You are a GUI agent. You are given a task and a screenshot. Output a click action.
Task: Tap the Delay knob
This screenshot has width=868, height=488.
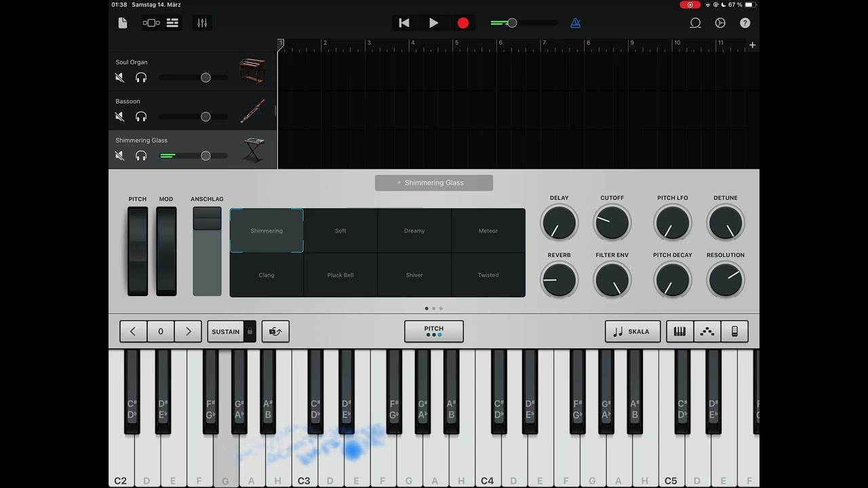tap(559, 222)
